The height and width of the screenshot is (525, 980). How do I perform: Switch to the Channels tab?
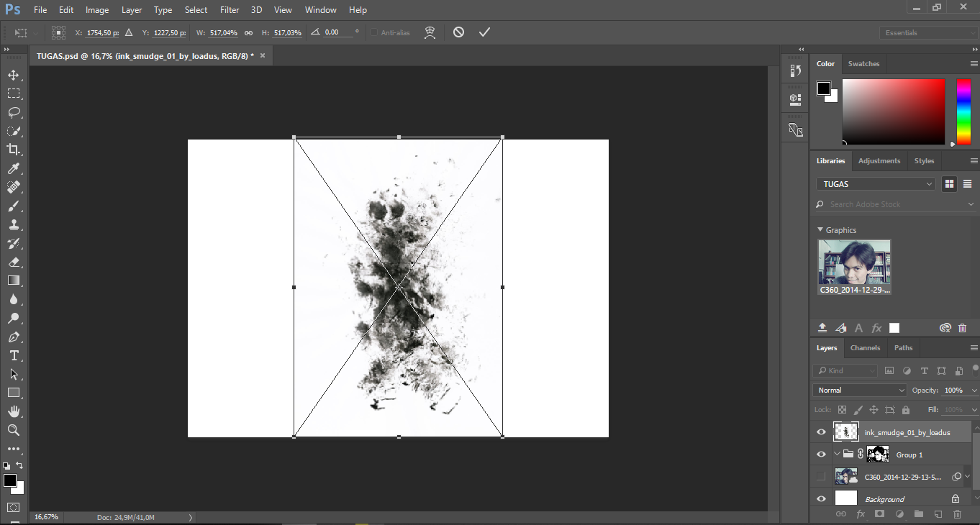pos(865,347)
